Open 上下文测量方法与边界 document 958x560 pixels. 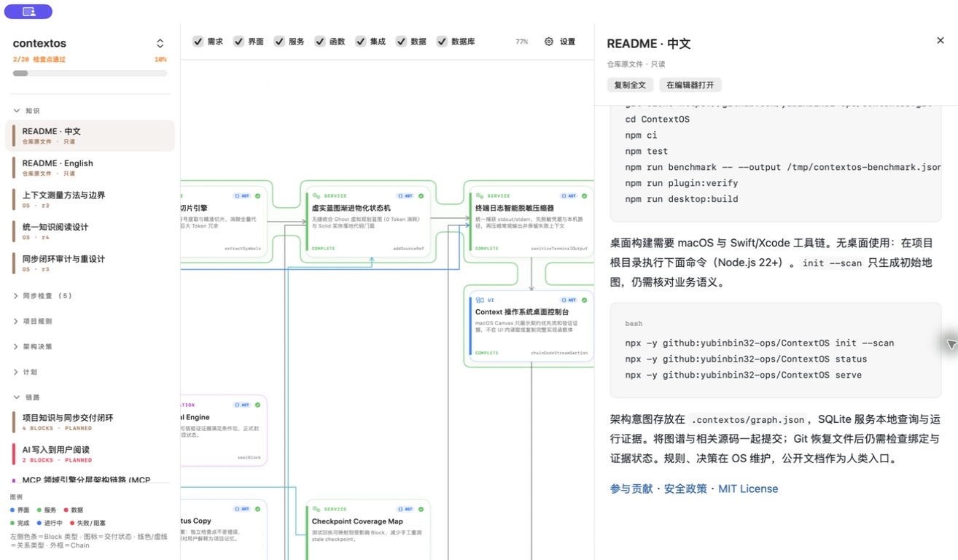click(x=90, y=200)
